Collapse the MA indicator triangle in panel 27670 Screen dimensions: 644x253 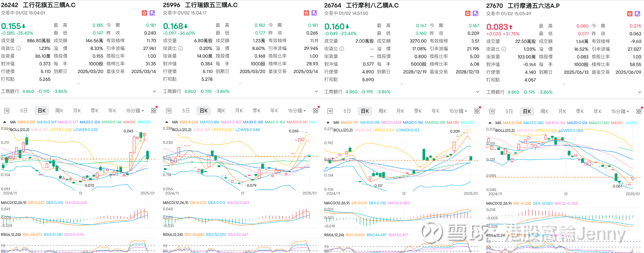coord(490,123)
